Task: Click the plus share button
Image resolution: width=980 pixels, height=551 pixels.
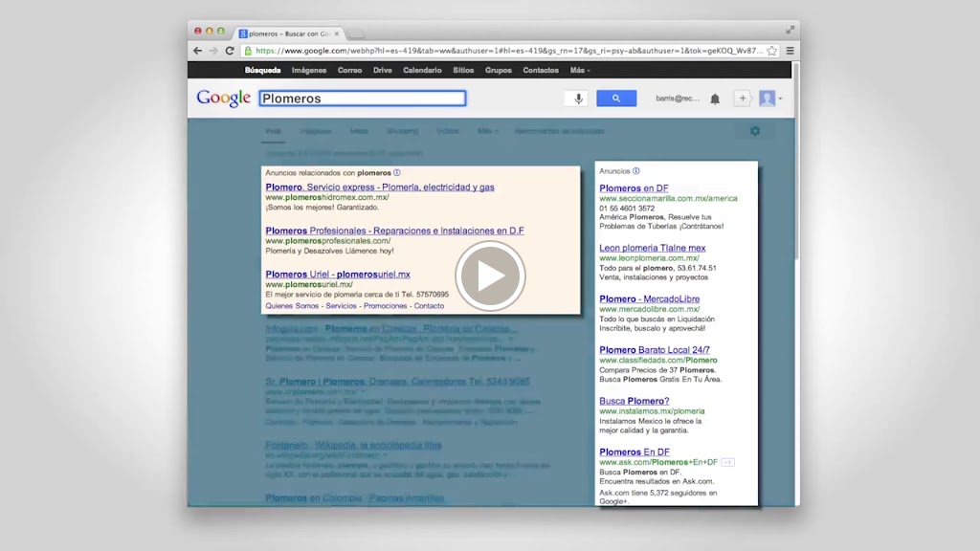Action: coord(742,99)
